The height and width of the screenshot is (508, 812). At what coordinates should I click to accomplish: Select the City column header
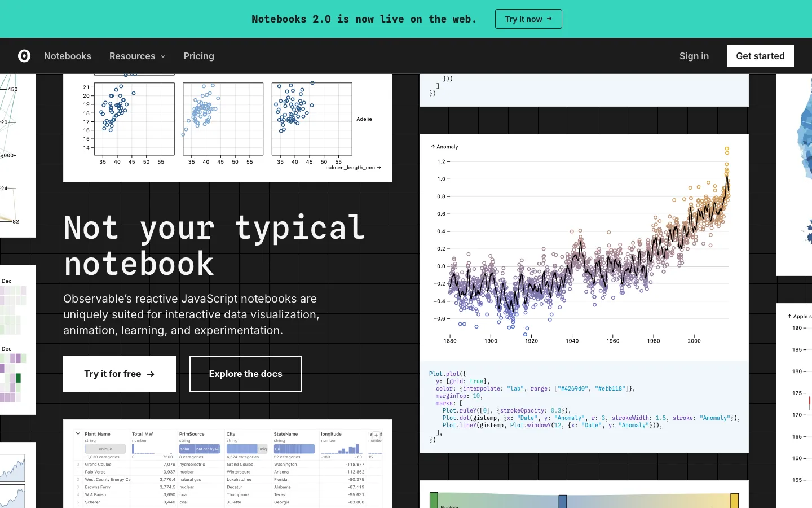pyautogui.click(x=231, y=434)
